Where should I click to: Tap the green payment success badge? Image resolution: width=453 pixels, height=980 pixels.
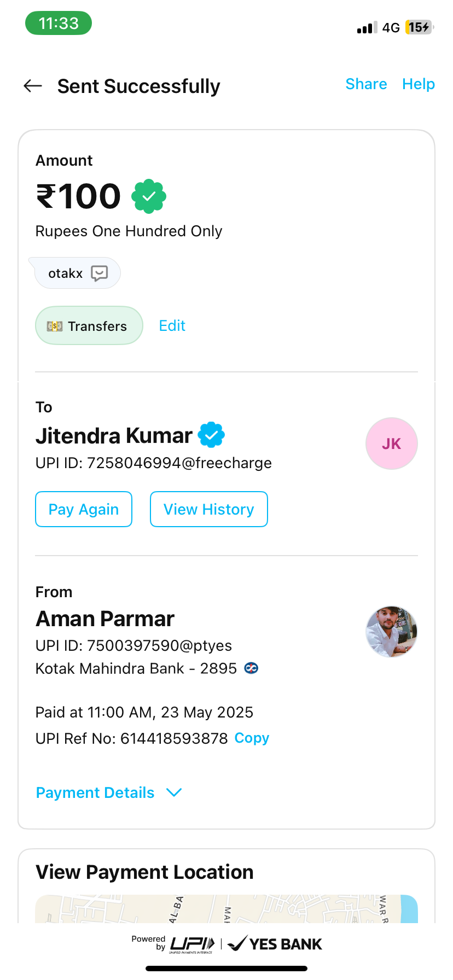click(x=149, y=196)
